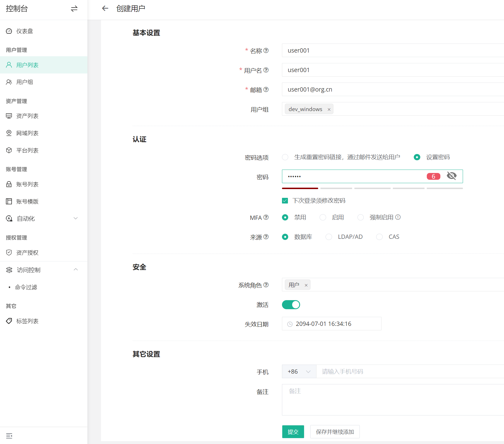Click the switch view icon beside 控制台
The width and height of the screenshot is (504, 444).
[74, 9]
